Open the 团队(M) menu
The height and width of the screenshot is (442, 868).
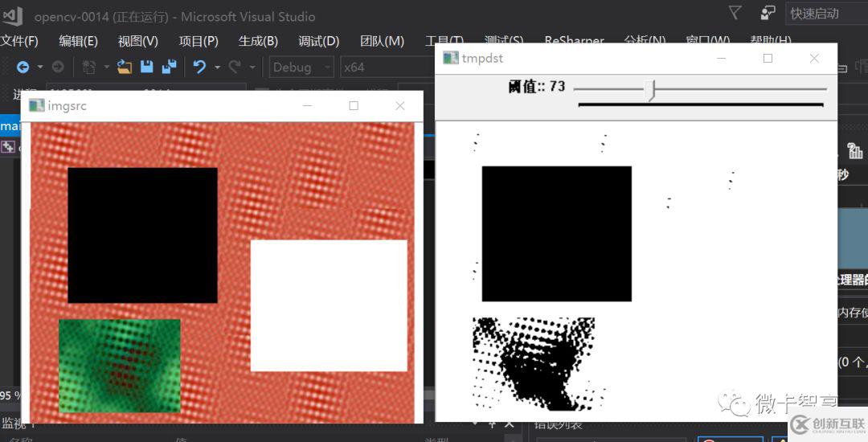pos(382,42)
